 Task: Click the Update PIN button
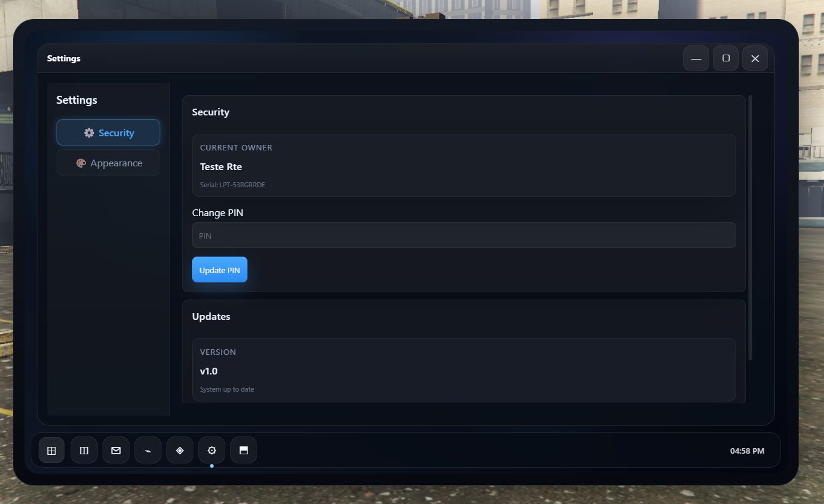[220, 269]
